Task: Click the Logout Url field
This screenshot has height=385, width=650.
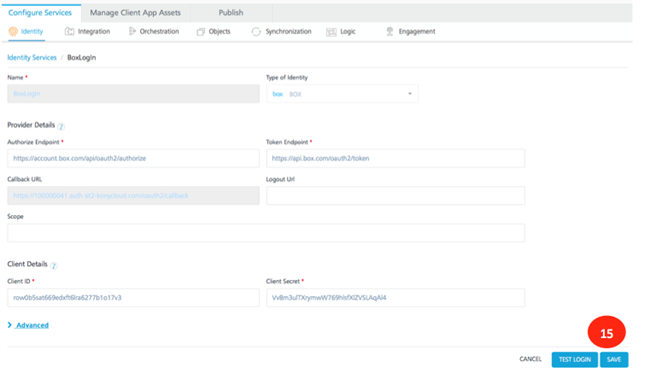Action: coord(395,196)
